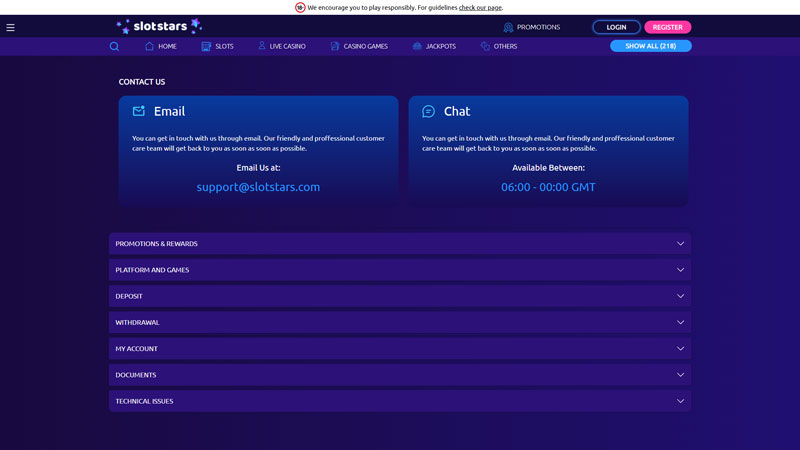Viewport: 800px width, 450px height.
Task: Click the 'PLATFORM AND GAMES' heading text
Action: coord(152,270)
